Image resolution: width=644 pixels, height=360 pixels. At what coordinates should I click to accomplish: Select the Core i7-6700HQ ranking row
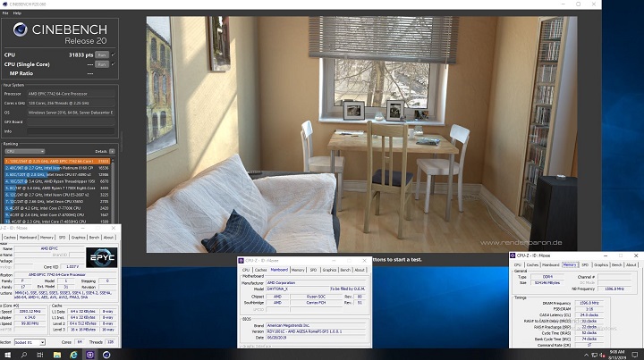(x=56, y=214)
